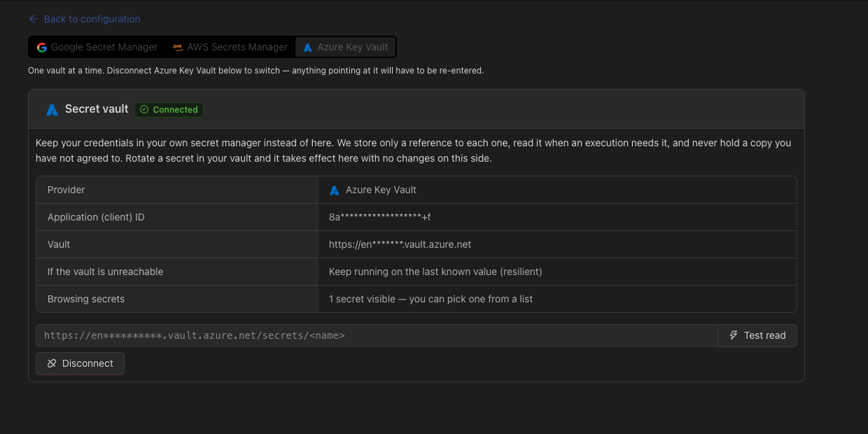
Task: Click the Vault label cell
Action: point(177,244)
